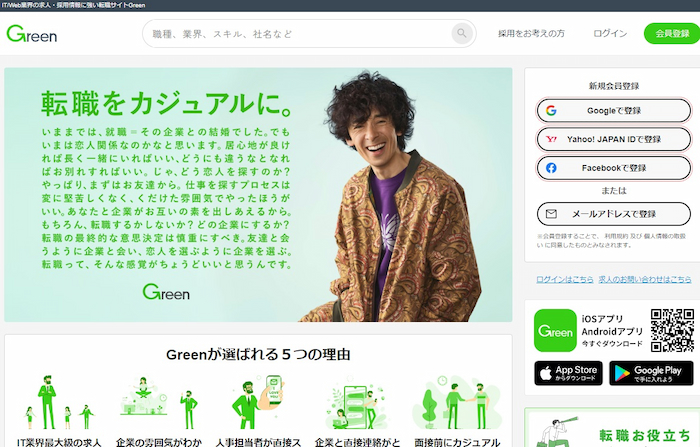Click the 企業の雰囲気がわかる illustration

[x=158, y=402]
